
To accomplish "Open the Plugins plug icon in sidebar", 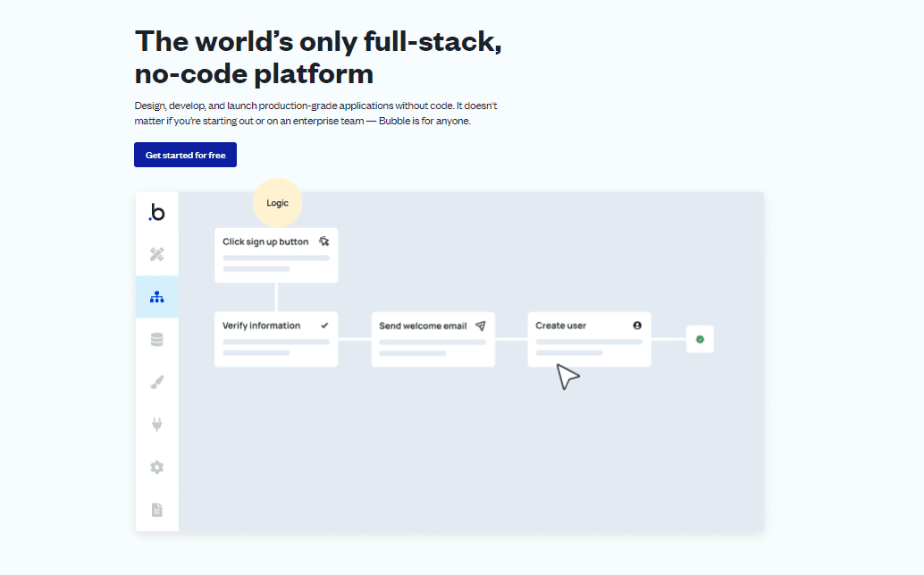I will pyautogui.click(x=156, y=425).
